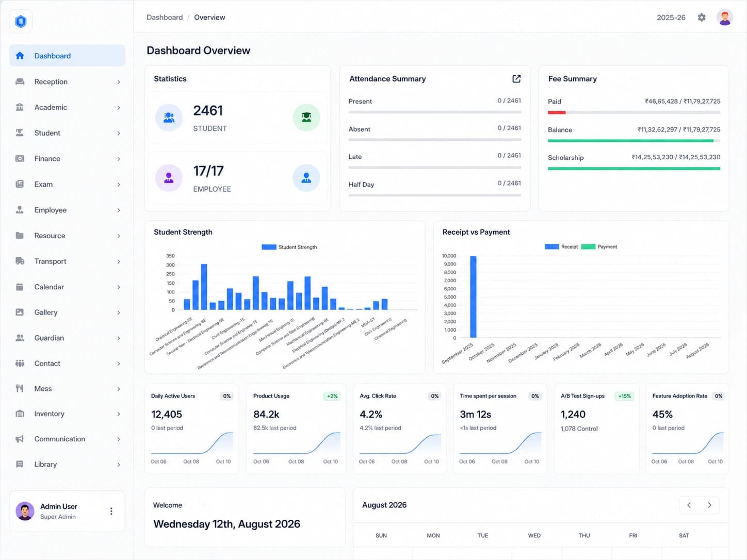Select the 2025-26 session year
Viewport: 747px width, 560px height.
click(x=671, y=18)
